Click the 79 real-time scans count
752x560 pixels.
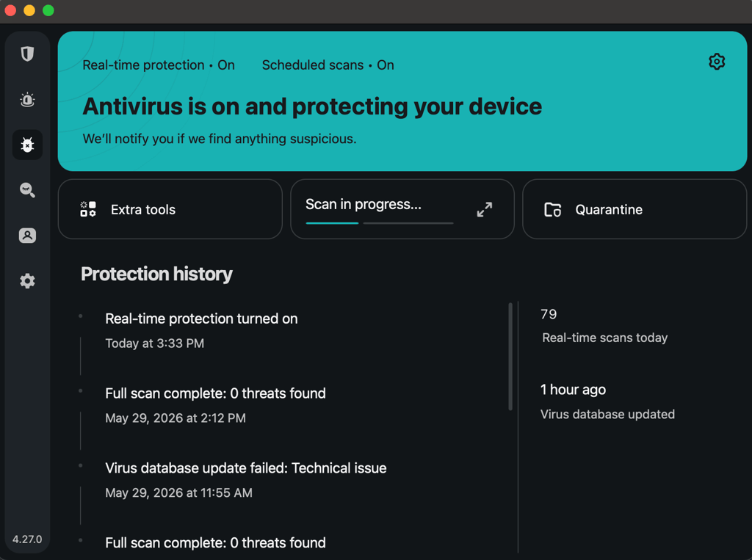coord(549,315)
